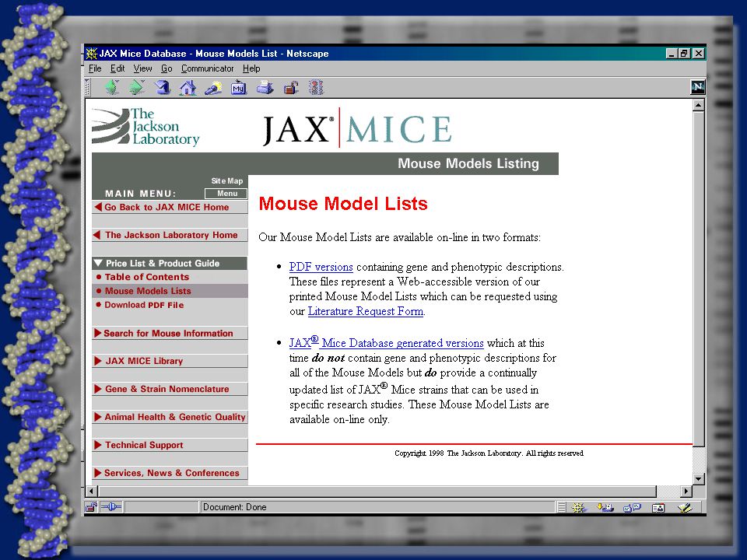Go to Home page toolbar icon
747x560 pixels.
click(188, 87)
